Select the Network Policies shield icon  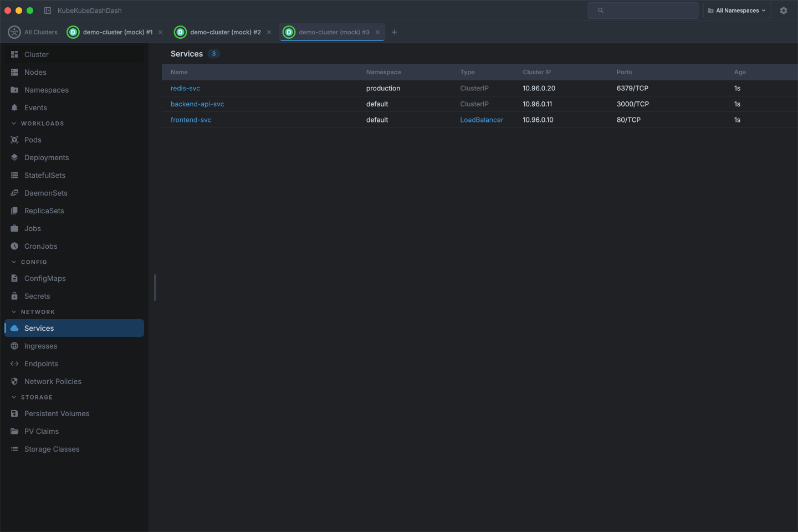point(14,381)
